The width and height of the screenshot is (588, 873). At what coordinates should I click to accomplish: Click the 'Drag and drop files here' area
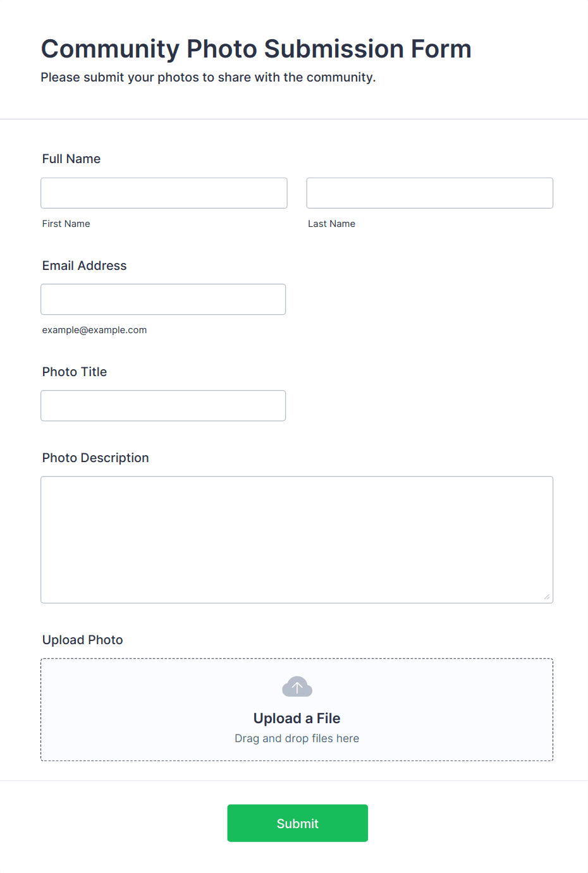pyautogui.click(x=297, y=738)
